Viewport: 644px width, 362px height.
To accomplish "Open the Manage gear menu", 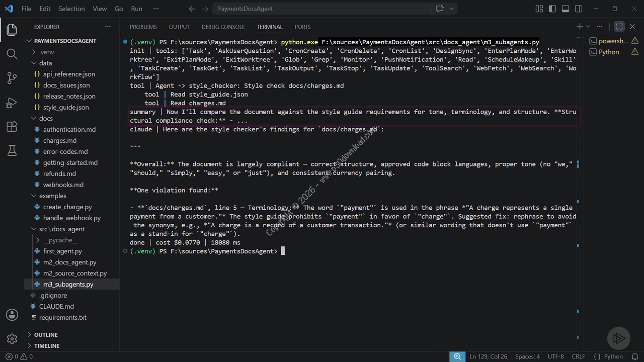I will pos(12,339).
